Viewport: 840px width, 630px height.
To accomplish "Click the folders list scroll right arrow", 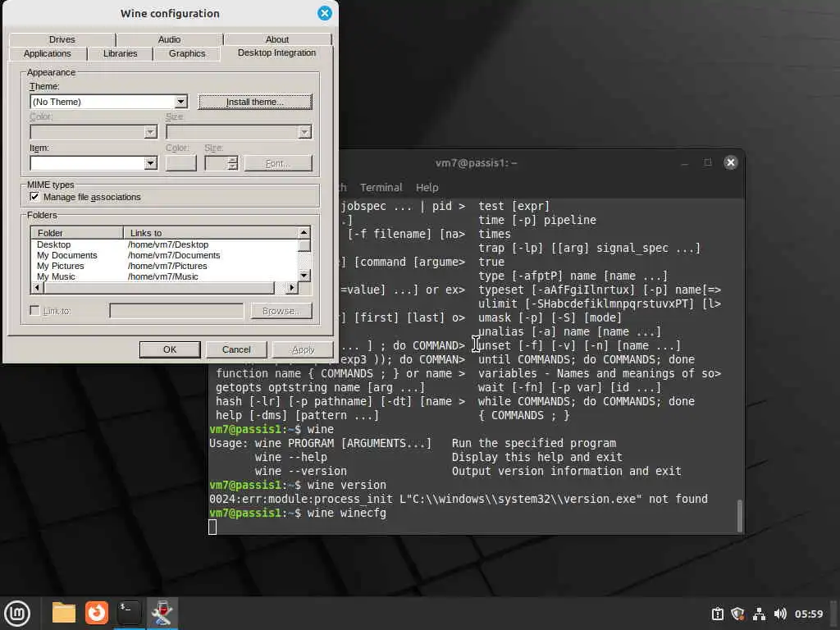I will click(x=291, y=288).
